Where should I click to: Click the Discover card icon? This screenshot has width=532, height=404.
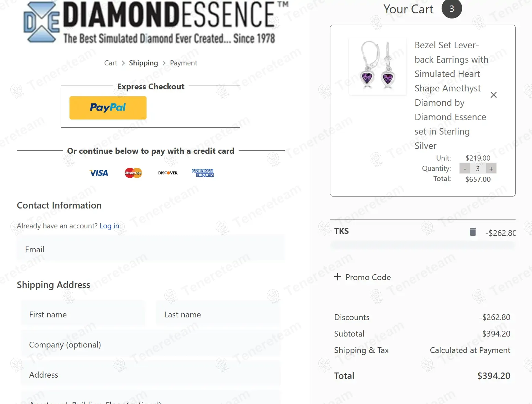coord(168,173)
